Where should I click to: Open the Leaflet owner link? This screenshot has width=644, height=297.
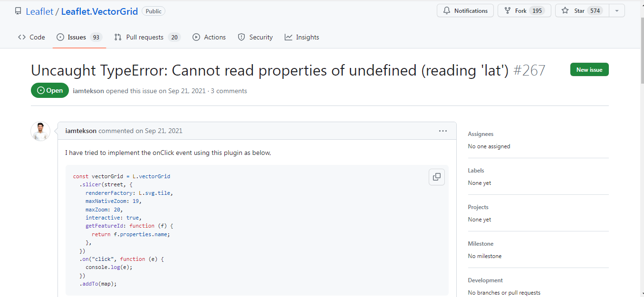39,11
